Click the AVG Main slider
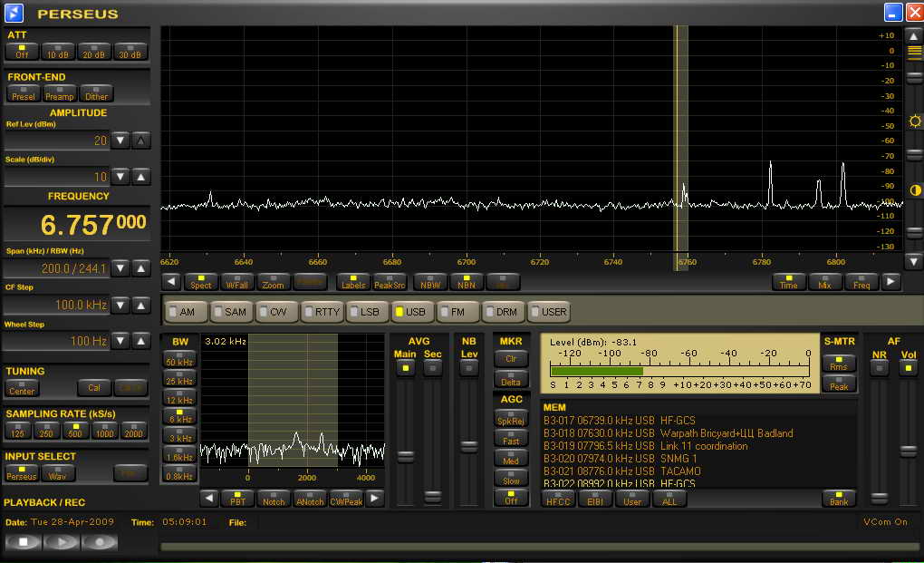 pyautogui.click(x=406, y=456)
